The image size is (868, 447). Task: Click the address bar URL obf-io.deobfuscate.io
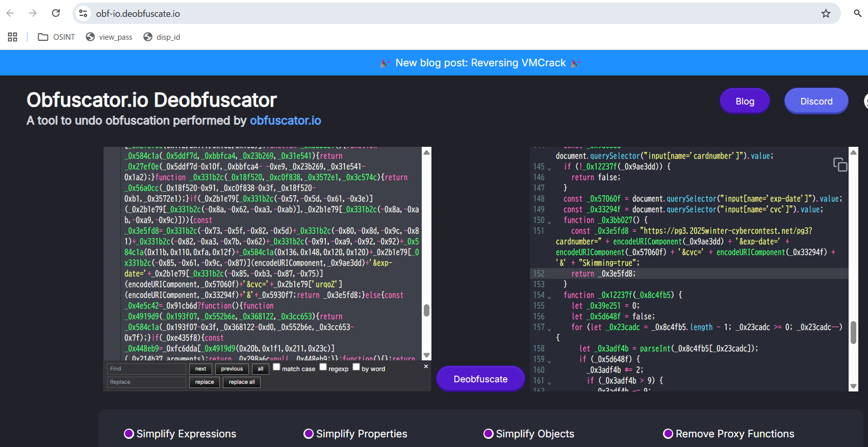pyautogui.click(x=138, y=14)
